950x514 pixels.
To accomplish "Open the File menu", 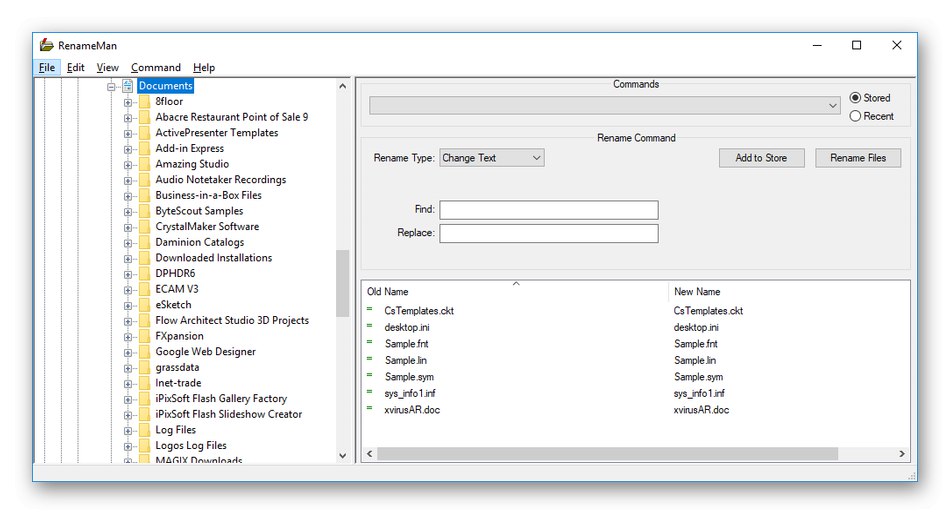I will (47, 67).
